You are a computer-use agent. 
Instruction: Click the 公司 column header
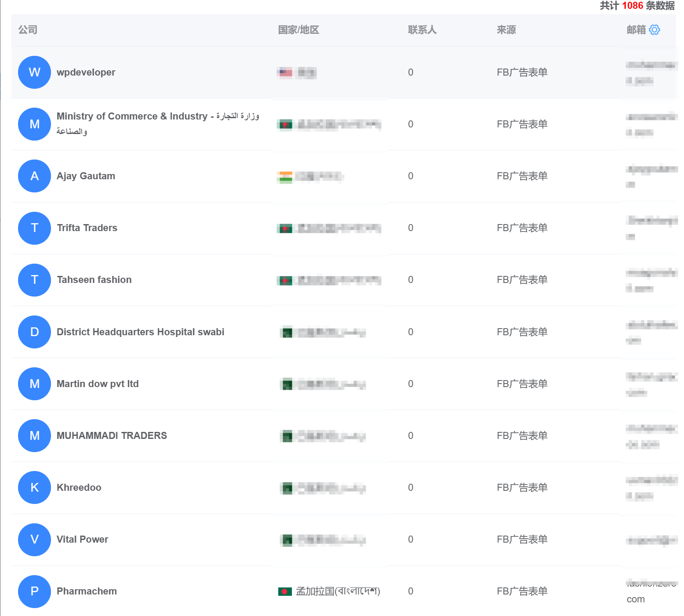(28, 30)
